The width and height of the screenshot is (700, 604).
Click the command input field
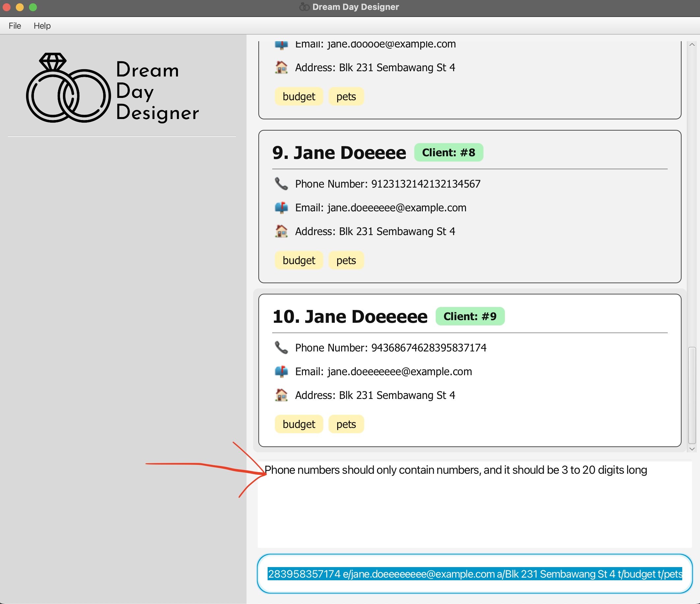tap(474, 574)
